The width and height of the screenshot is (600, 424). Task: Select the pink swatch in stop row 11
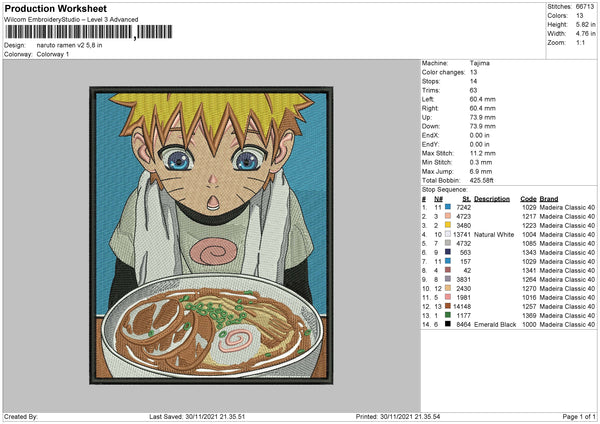[448, 297]
